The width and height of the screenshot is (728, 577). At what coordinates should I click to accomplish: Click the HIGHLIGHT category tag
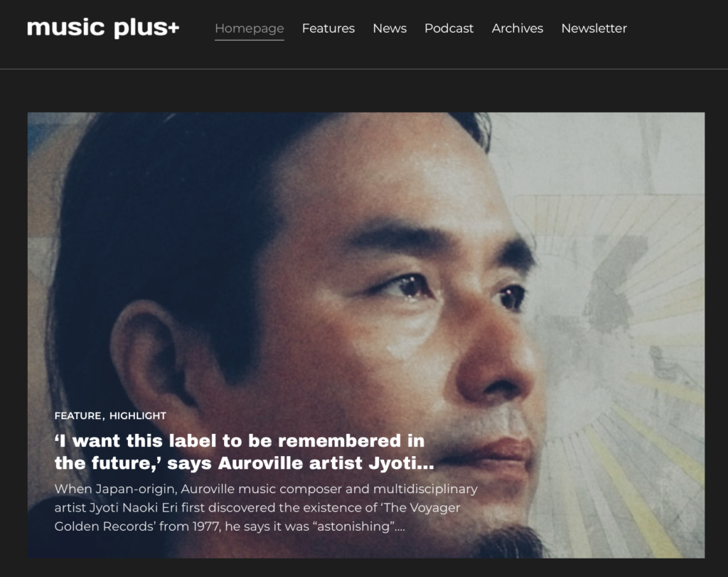(x=138, y=415)
